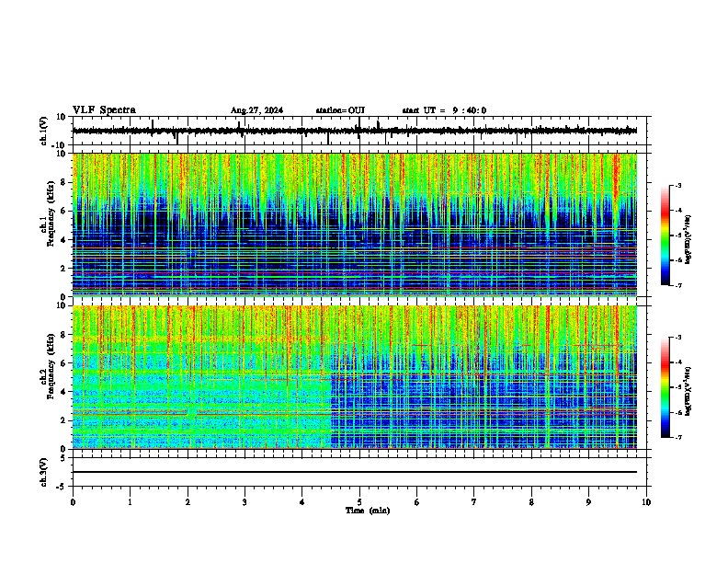Click the 'ch.1(V)' waveform axis label
The image size is (728, 563).
coord(44,131)
